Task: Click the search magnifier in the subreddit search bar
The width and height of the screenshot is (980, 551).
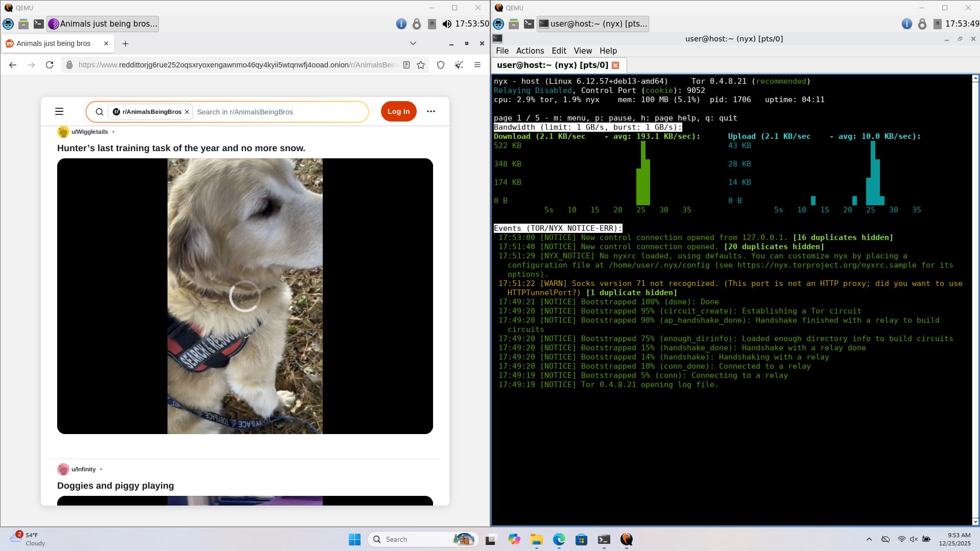Action: pos(99,111)
